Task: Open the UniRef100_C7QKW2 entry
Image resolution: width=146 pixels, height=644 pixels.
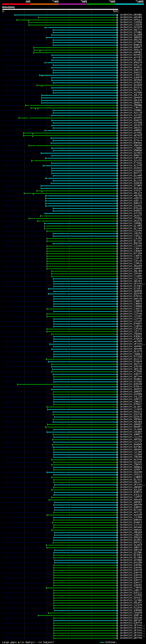Action: click(x=131, y=148)
